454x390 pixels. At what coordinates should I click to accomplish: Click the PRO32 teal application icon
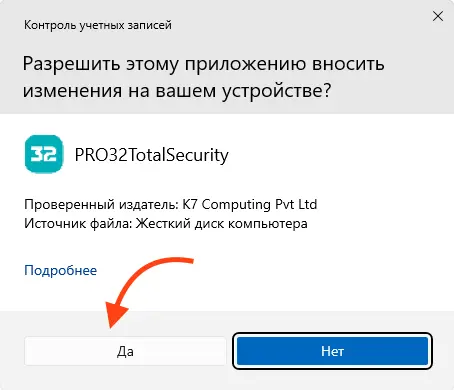[44, 154]
